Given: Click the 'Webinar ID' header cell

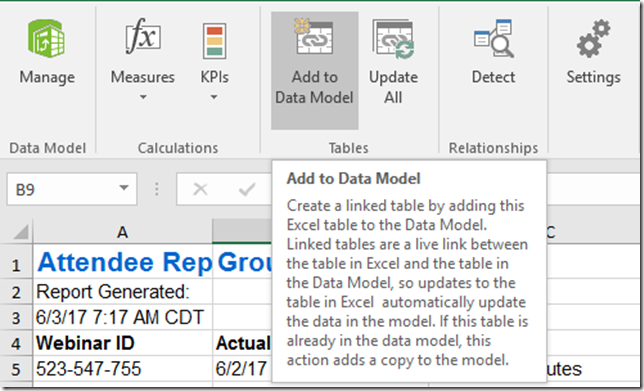Looking at the screenshot, I should click(x=122, y=343).
